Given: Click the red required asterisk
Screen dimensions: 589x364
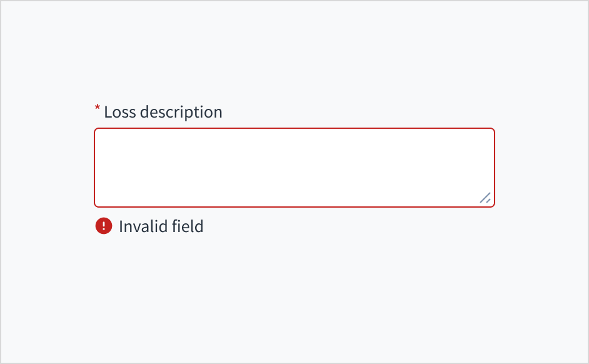Looking at the screenshot, I should point(97,109).
